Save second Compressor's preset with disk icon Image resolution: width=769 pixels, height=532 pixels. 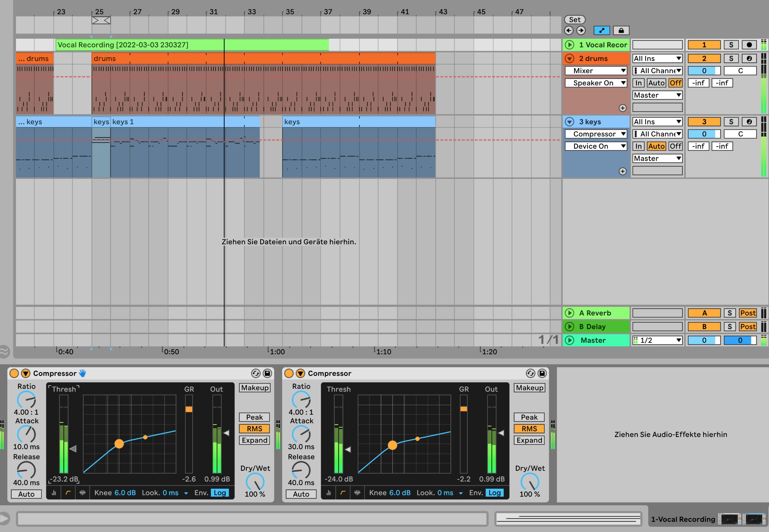pyautogui.click(x=542, y=373)
